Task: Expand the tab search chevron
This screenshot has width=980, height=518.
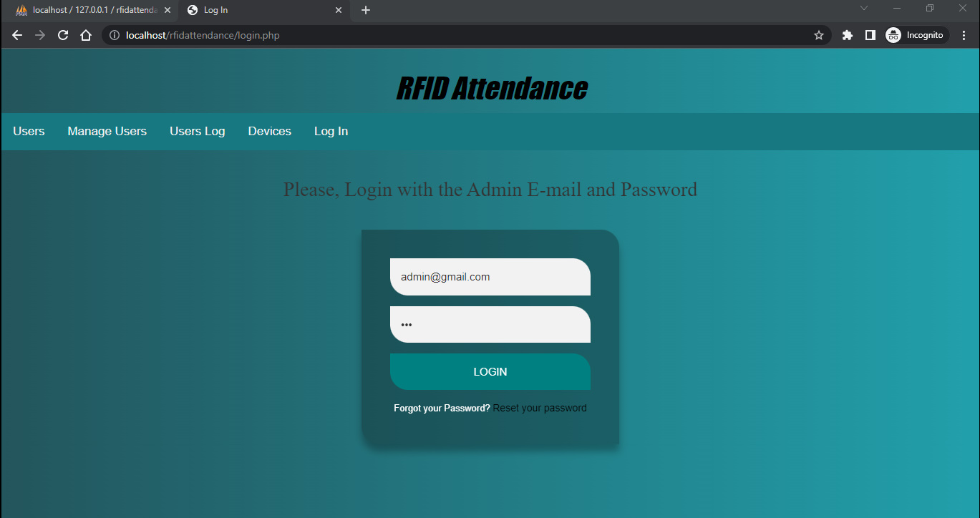Action: click(x=864, y=9)
